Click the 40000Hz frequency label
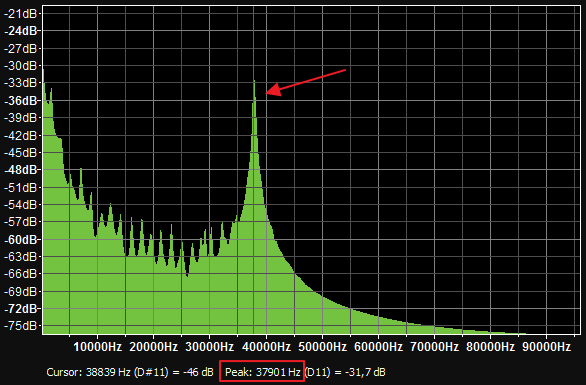The width and height of the screenshot is (586, 385). point(266,347)
